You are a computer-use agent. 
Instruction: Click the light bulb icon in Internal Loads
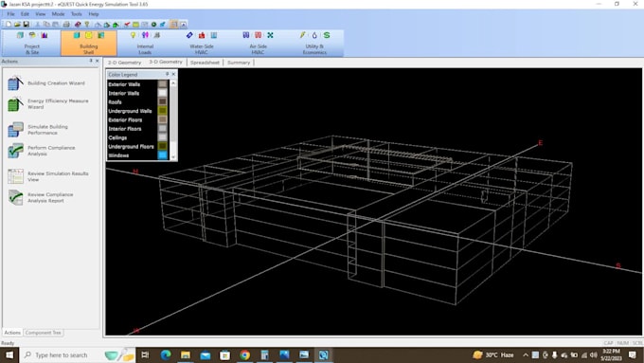point(133,35)
